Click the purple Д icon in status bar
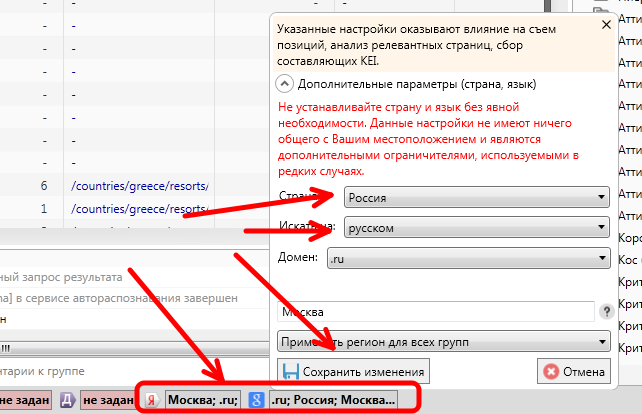The width and height of the screenshot is (642, 414). click(67, 400)
